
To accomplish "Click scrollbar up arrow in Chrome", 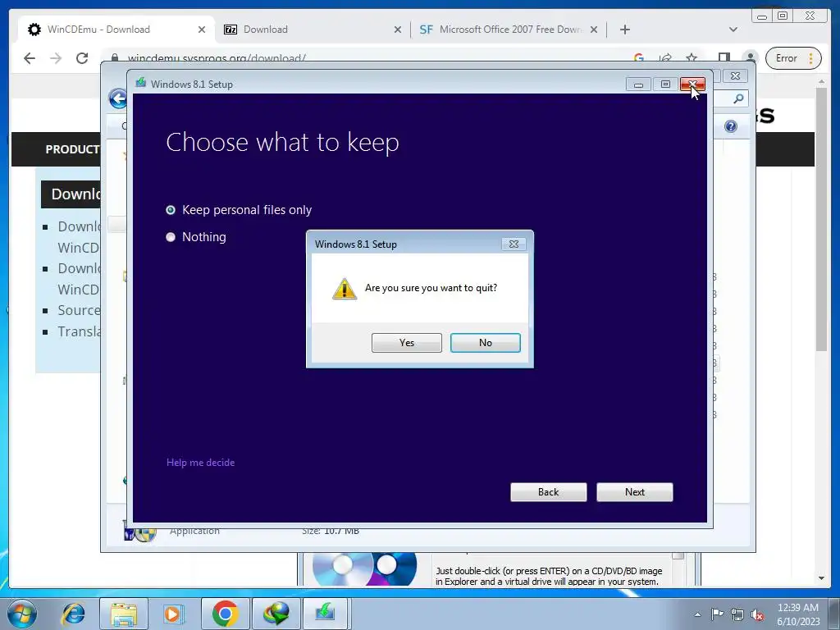I will point(821,82).
